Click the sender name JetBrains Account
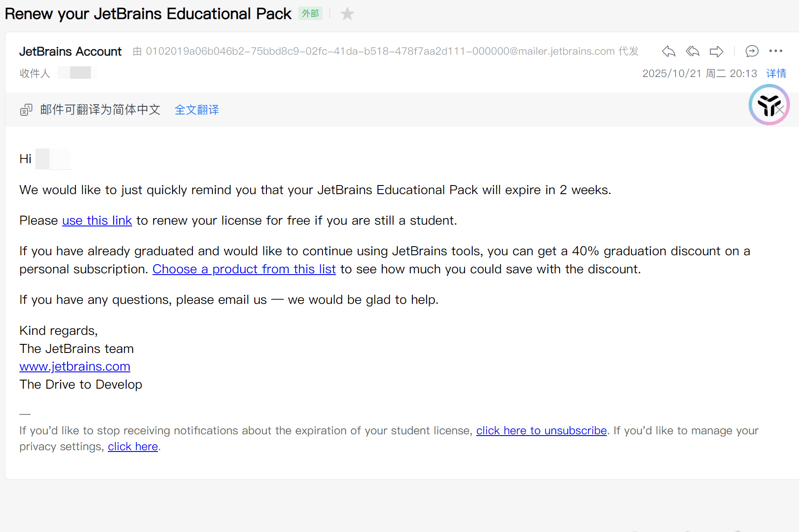The image size is (799, 532). [x=70, y=52]
